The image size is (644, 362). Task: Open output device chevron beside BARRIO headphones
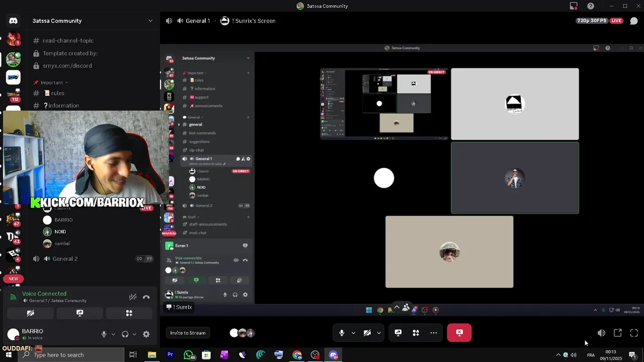coord(134,334)
